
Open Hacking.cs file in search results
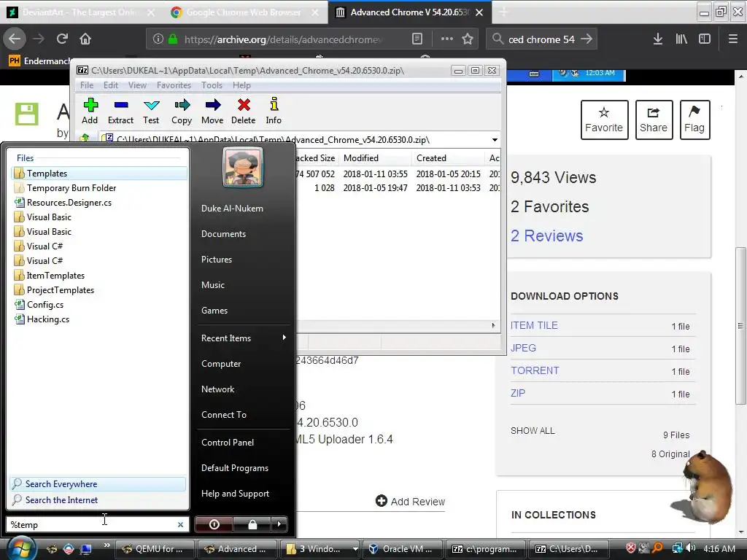coord(99,319)
